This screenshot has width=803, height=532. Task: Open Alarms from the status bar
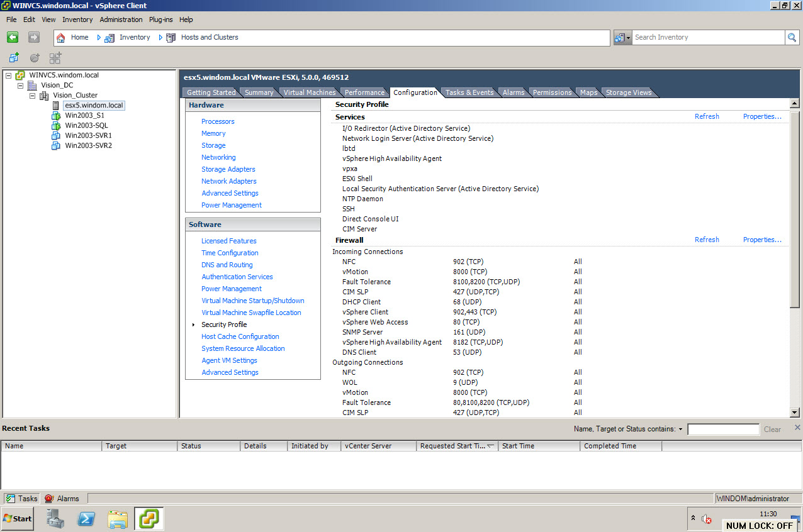coord(62,499)
